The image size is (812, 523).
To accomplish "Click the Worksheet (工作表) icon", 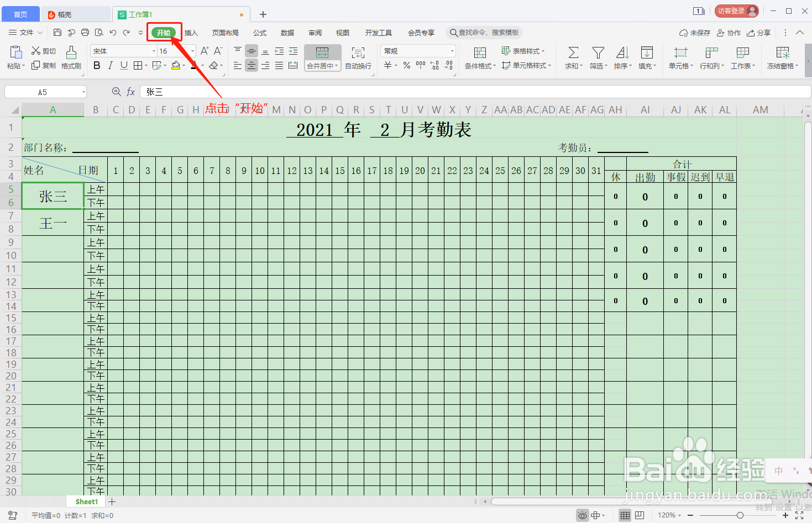I will click(x=743, y=52).
